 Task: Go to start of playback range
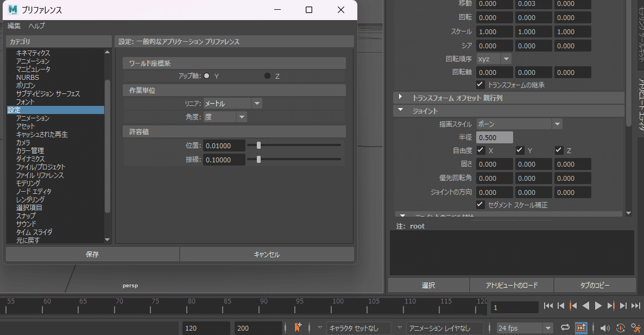click(x=548, y=306)
